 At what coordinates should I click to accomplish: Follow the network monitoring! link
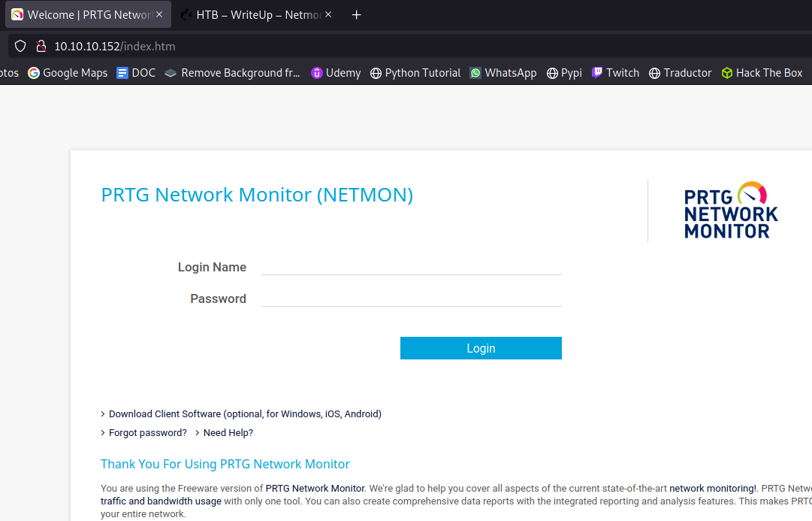713,489
